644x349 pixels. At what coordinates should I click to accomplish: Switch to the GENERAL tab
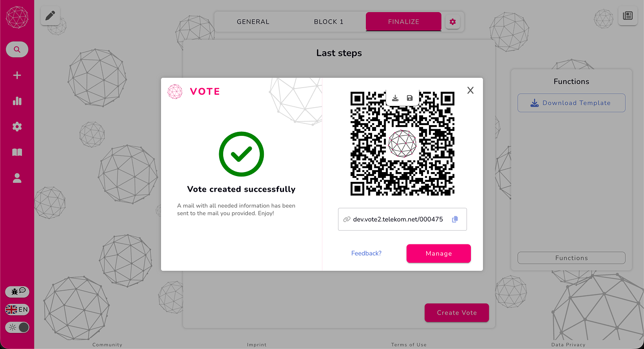click(x=253, y=21)
